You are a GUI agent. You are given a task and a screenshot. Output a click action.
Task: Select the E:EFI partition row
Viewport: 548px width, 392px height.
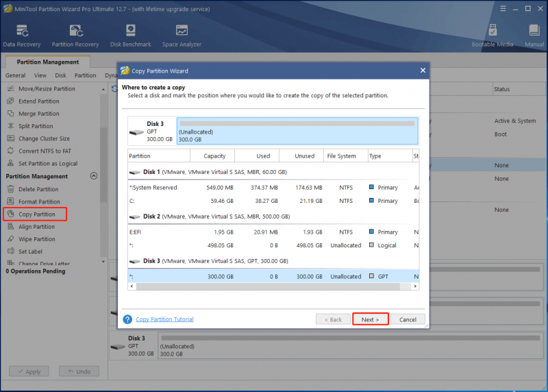pos(273,232)
